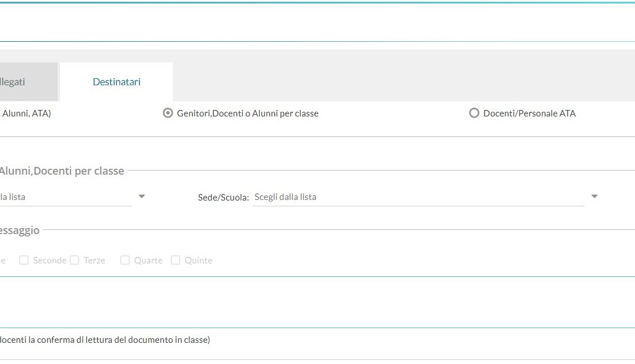Click the 'conferma di lettura del documento' text
This screenshot has width=635, height=364.
(x=105, y=340)
